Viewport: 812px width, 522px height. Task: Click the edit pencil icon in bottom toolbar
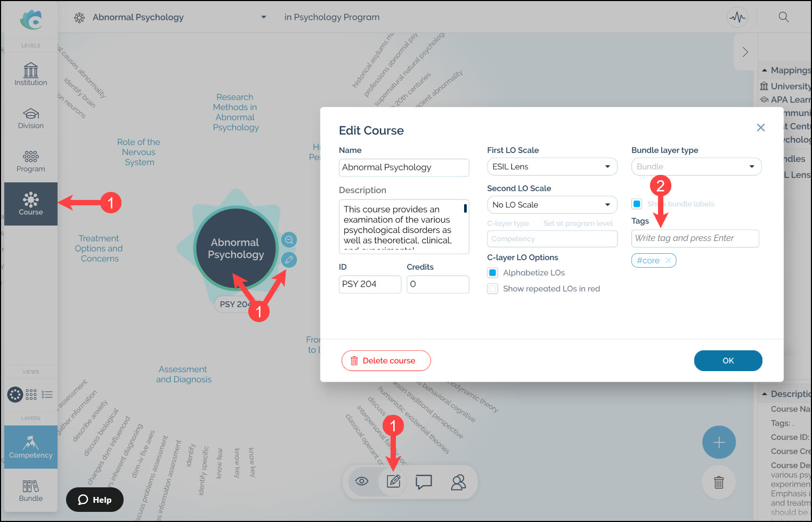(x=393, y=481)
